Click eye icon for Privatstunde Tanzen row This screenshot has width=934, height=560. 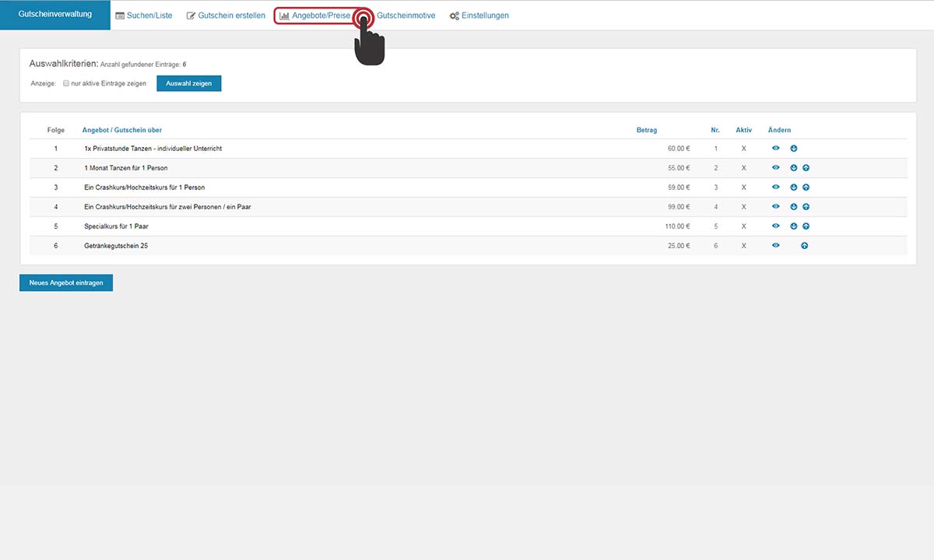(x=775, y=148)
